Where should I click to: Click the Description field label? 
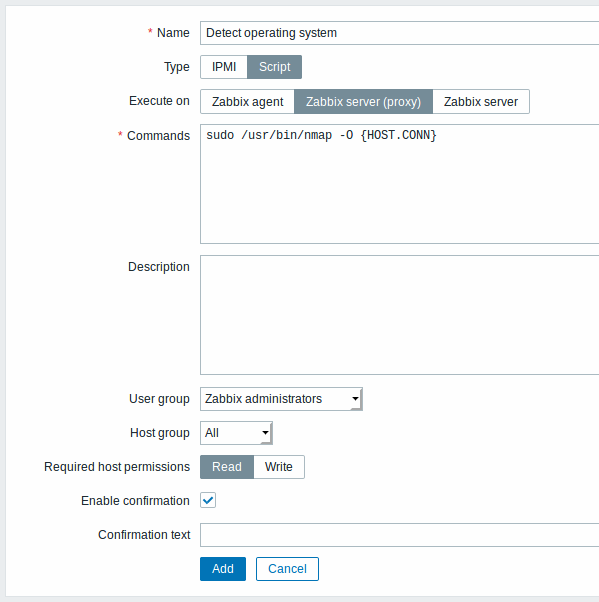[159, 266]
